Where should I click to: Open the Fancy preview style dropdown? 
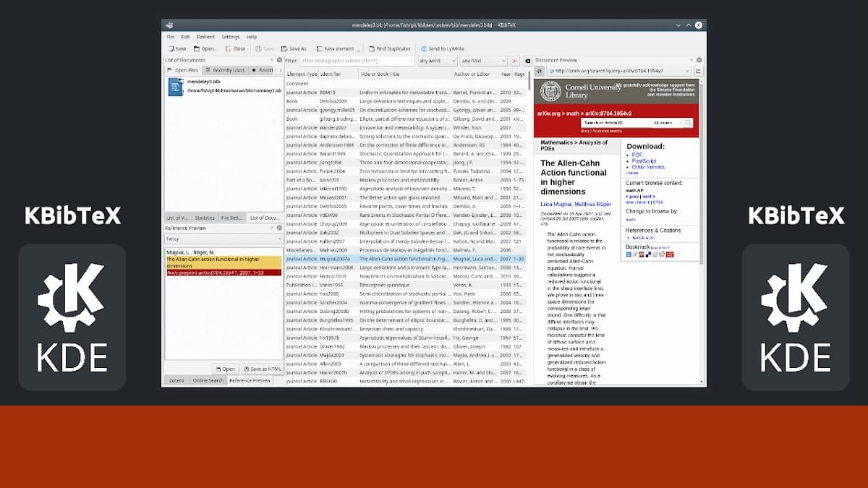coord(224,238)
